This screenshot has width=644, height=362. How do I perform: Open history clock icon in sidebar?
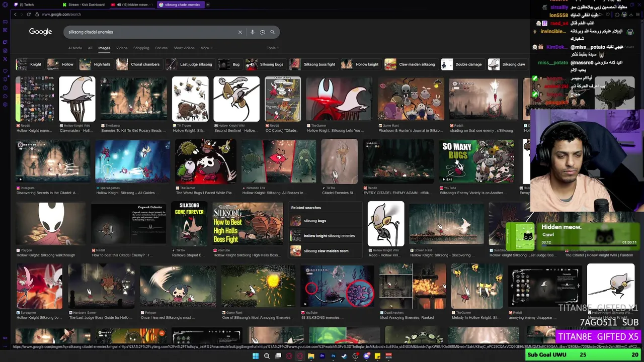coord(5,87)
